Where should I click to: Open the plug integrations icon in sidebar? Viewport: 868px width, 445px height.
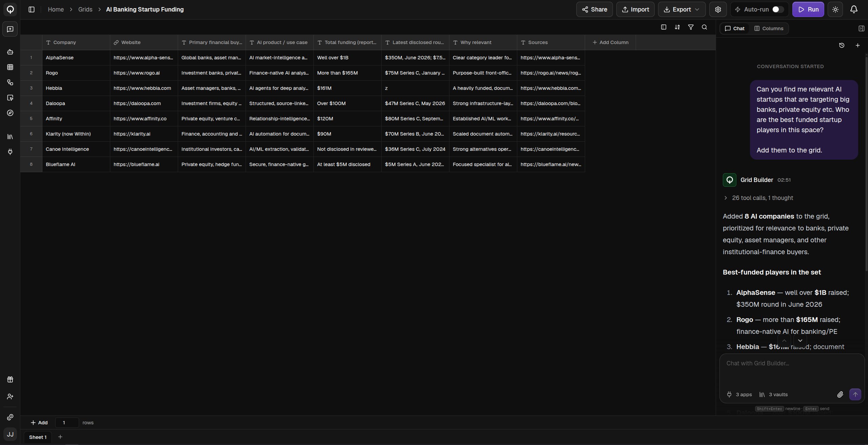tap(10, 152)
